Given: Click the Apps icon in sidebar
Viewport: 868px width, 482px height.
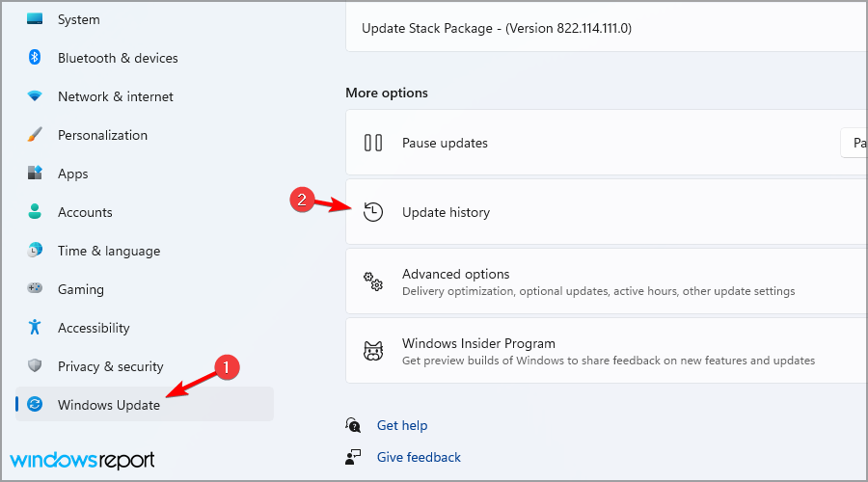Looking at the screenshot, I should pos(35,174).
